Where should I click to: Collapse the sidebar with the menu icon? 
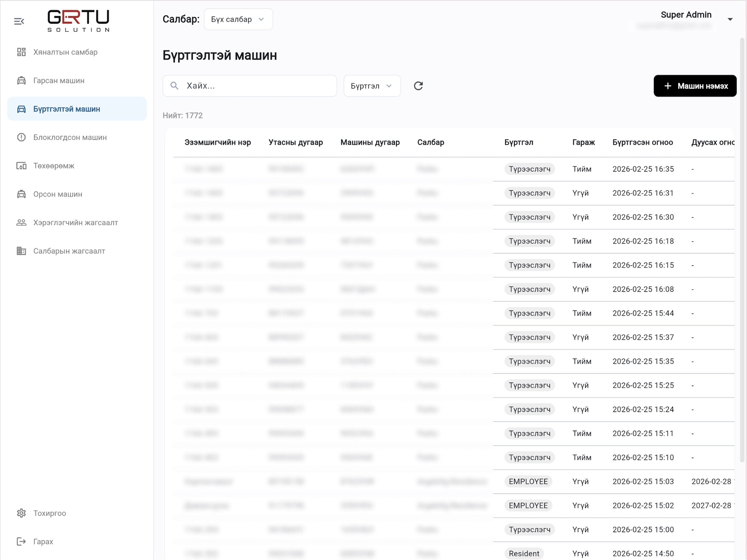pos(19,21)
